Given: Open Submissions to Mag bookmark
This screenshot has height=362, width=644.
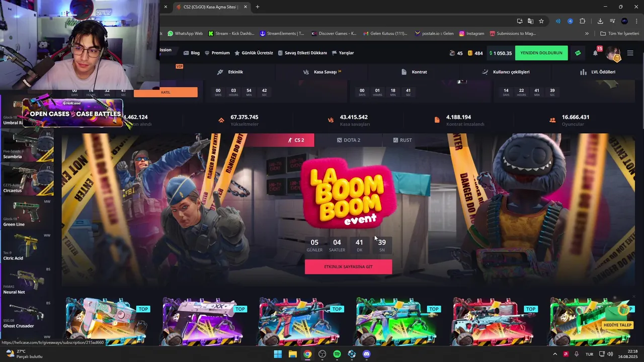Looking at the screenshot, I should pyautogui.click(x=513, y=34).
